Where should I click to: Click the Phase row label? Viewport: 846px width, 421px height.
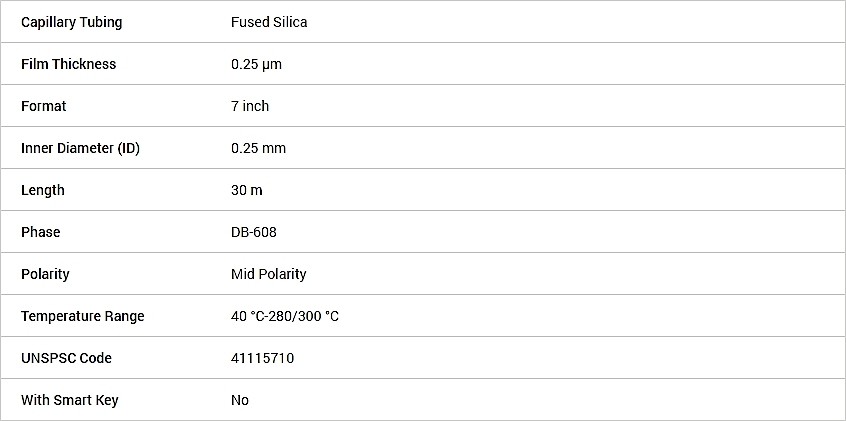point(41,232)
